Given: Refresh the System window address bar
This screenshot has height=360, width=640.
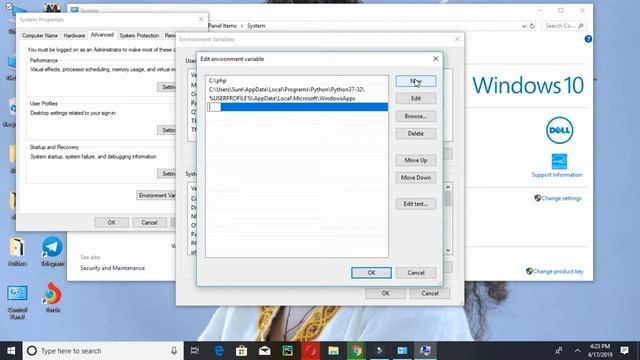Looking at the screenshot, I should coord(532,26).
